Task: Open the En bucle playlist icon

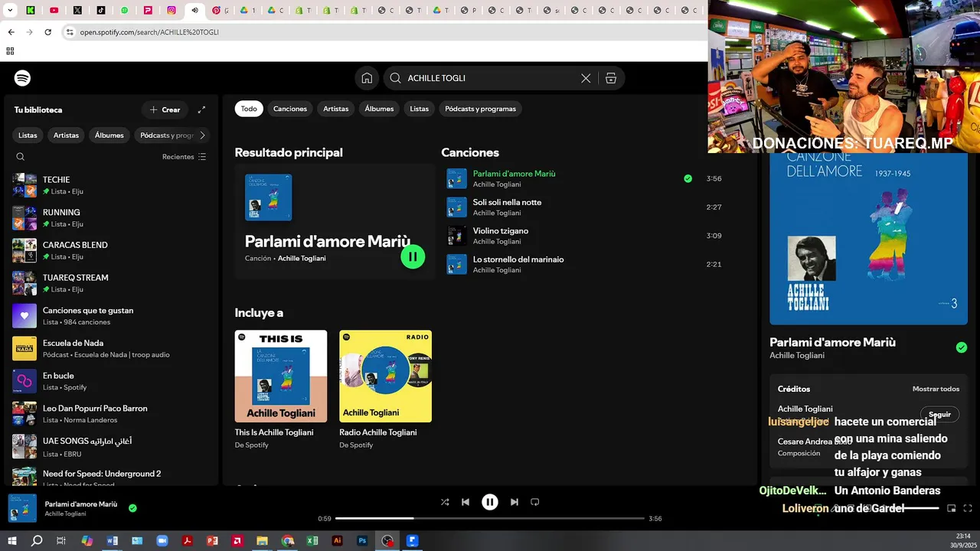Action: (24, 381)
